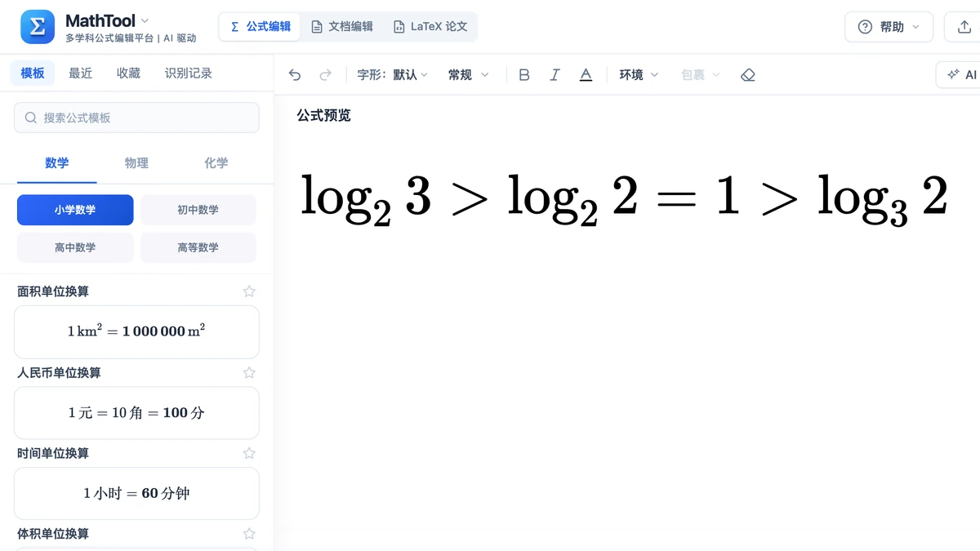
Task: Select the 初中数学 level button
Action: (198, 210)
